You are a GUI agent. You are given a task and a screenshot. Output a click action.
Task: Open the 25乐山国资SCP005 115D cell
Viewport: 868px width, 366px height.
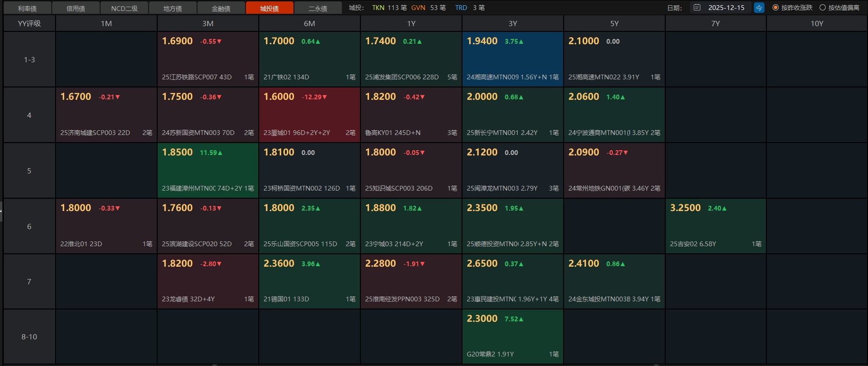coord(310,226)
